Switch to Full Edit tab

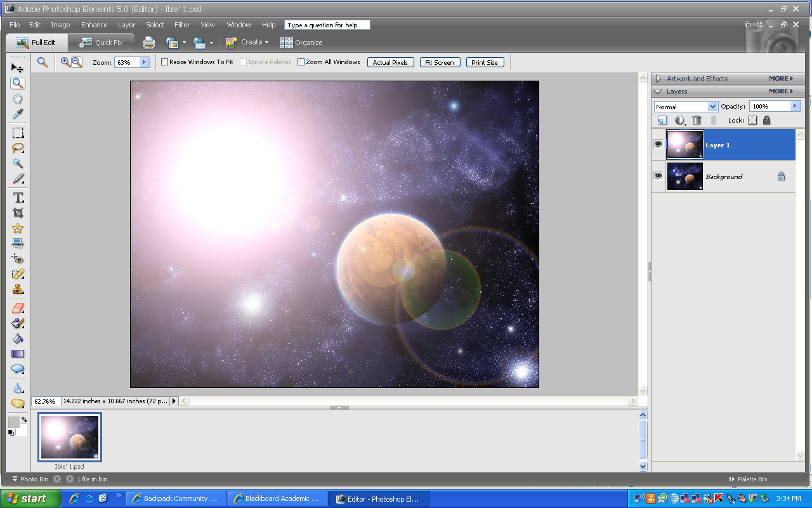pyautogui.click(x=37, y=43)
